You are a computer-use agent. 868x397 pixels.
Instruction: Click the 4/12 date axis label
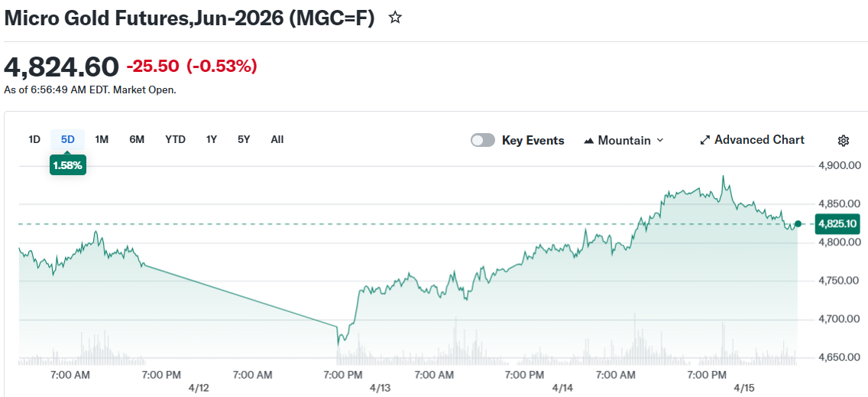click(x=199, y=388)
